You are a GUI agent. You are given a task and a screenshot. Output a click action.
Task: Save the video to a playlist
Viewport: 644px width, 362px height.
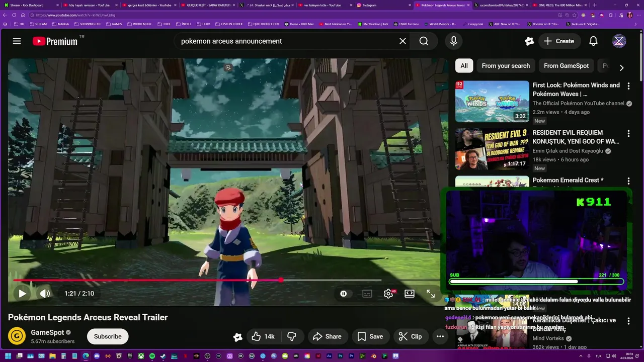[370, 336]
